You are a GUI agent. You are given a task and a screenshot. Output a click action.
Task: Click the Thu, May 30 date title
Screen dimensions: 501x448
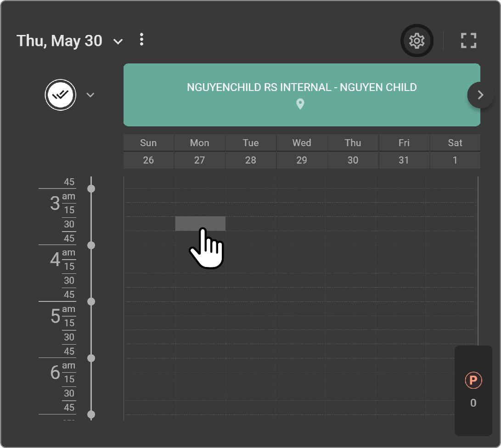[x=59, y=41]
